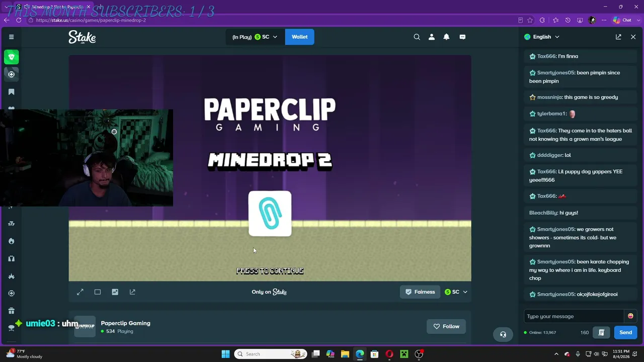Open the gift box sidebar icon
This screenshot has height=362, width=644.
(x=11, y=311)
